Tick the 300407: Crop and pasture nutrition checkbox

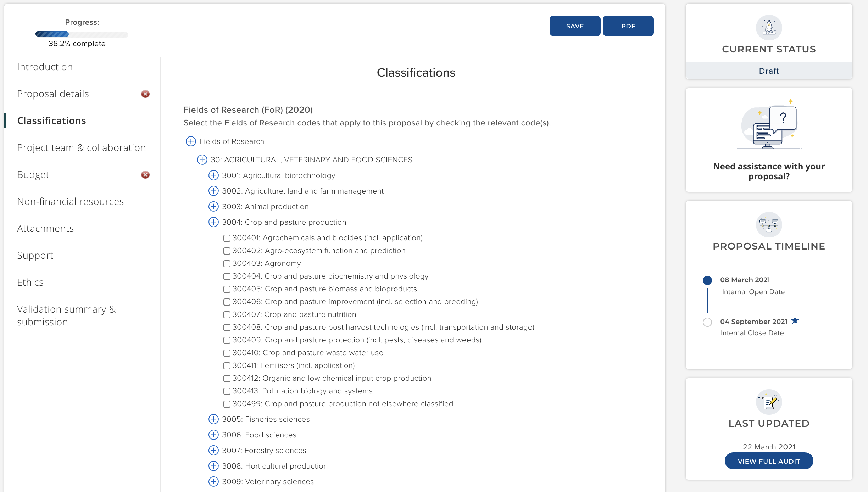[227, 315]
